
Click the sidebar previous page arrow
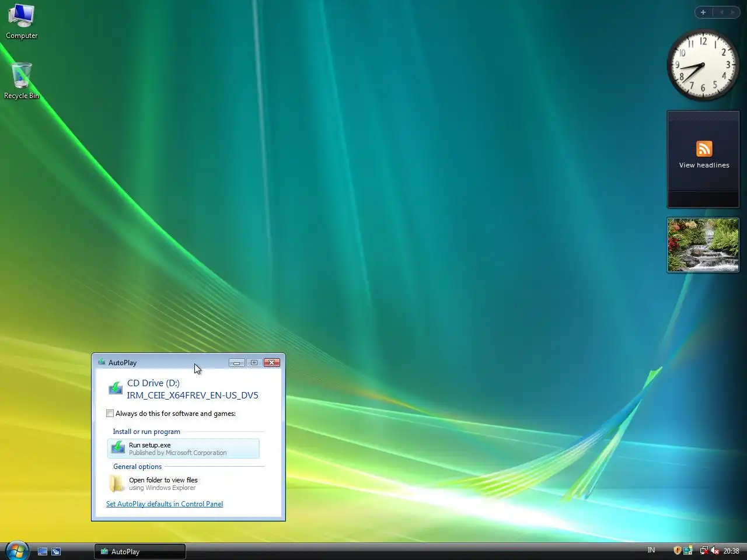(x=721, y=12)
